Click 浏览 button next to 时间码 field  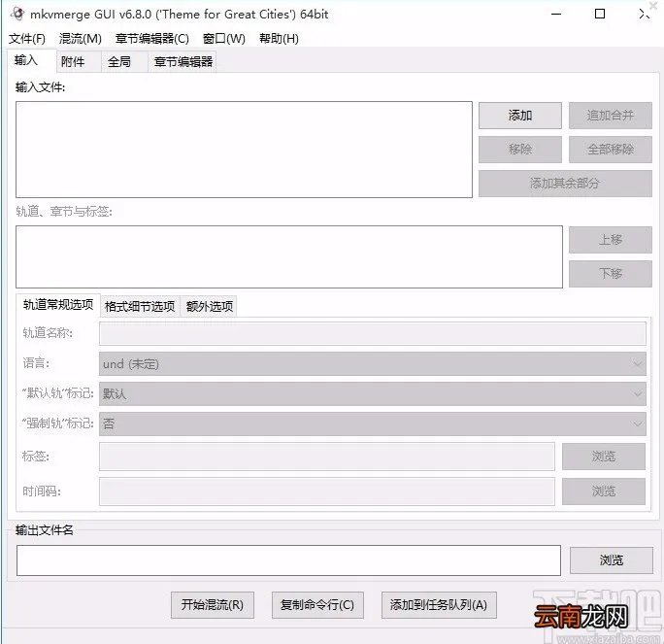point(604,491)
